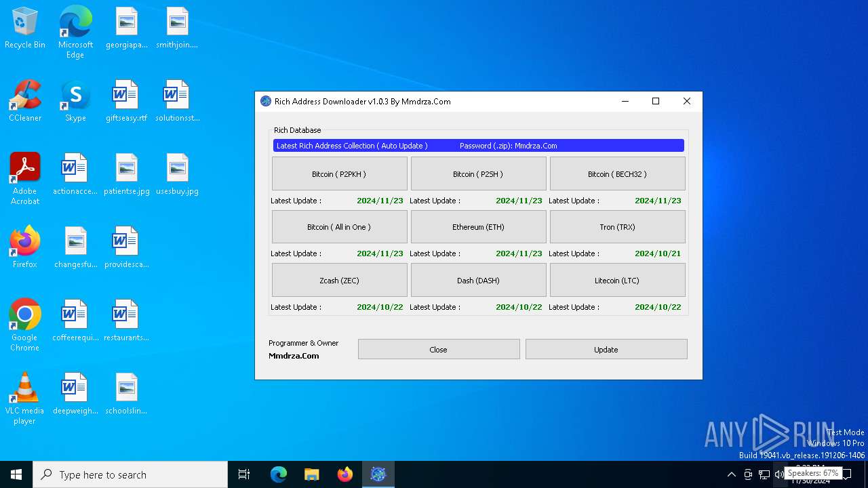Click the network tray icon

[x=764, y=474]
